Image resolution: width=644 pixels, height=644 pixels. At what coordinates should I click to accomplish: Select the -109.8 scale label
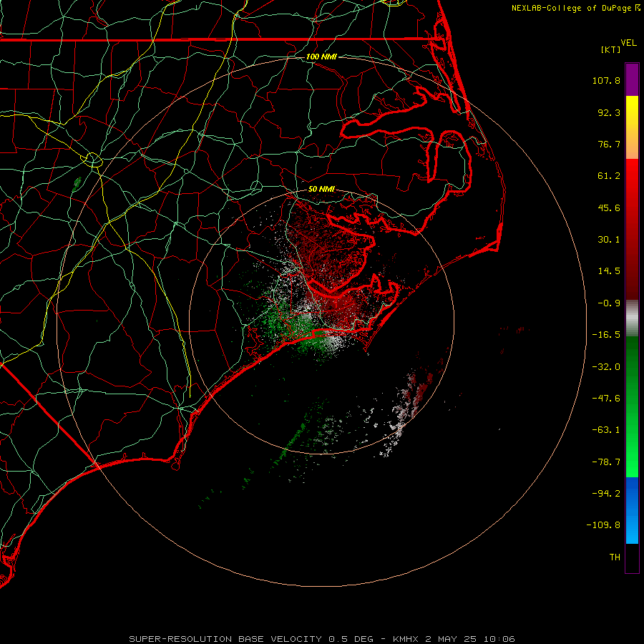(603, 525)
